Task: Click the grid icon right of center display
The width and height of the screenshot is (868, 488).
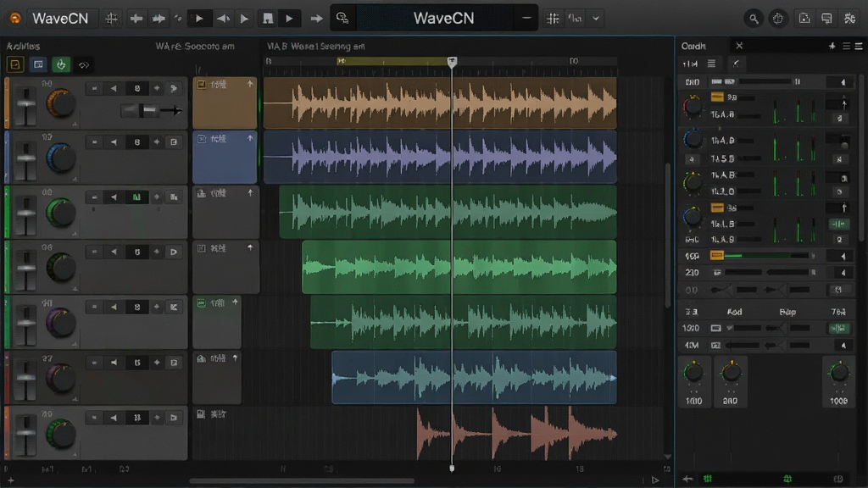Action: (553, 19)
